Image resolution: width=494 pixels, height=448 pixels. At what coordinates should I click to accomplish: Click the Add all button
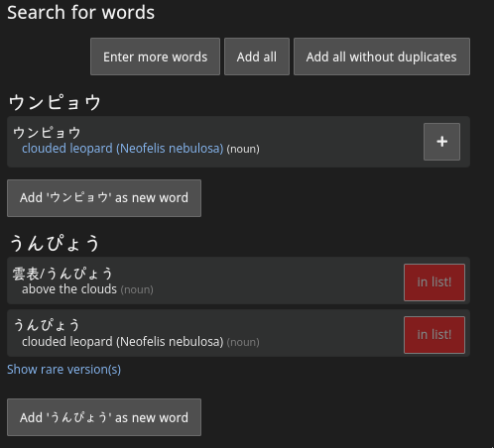tap(257, 56)
